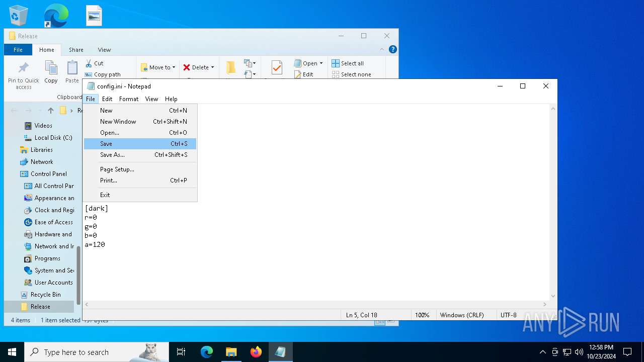Open Firefox from the taskbar
The height and width of the screenshot is (362, 644).
click(256, 352)
